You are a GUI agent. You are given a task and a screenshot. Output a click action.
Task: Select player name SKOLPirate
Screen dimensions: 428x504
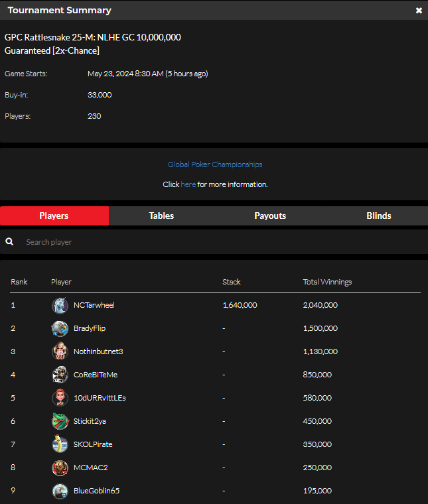pyautogui.click(x=93, y=444)
